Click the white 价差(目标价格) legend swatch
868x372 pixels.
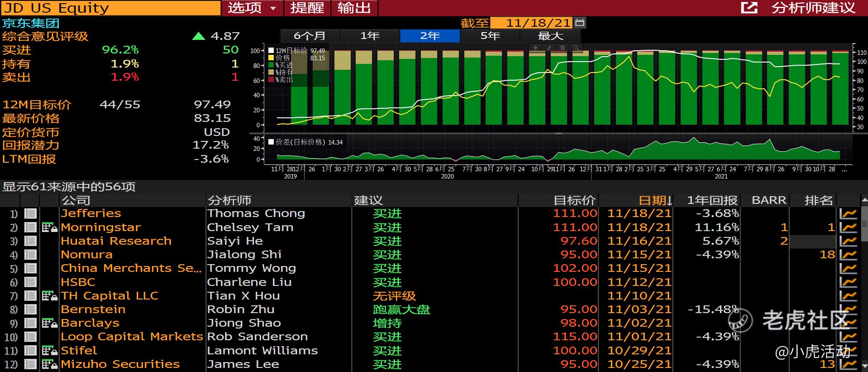271,142
